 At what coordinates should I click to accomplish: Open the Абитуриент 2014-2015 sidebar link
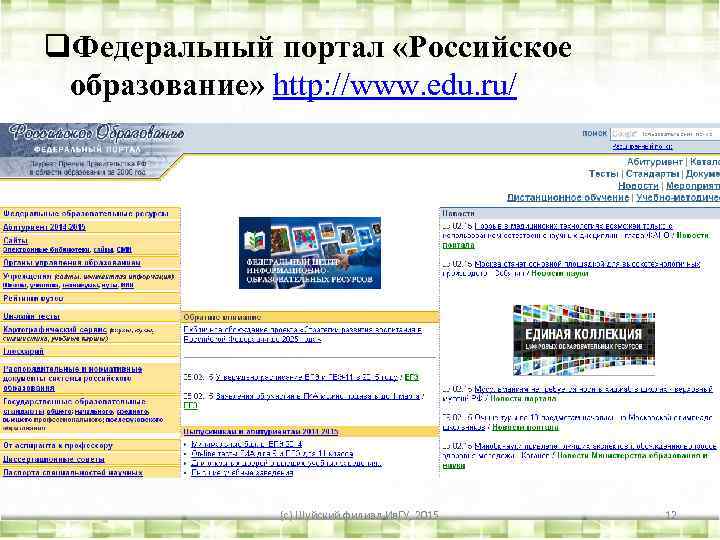[x=44, y=227]
